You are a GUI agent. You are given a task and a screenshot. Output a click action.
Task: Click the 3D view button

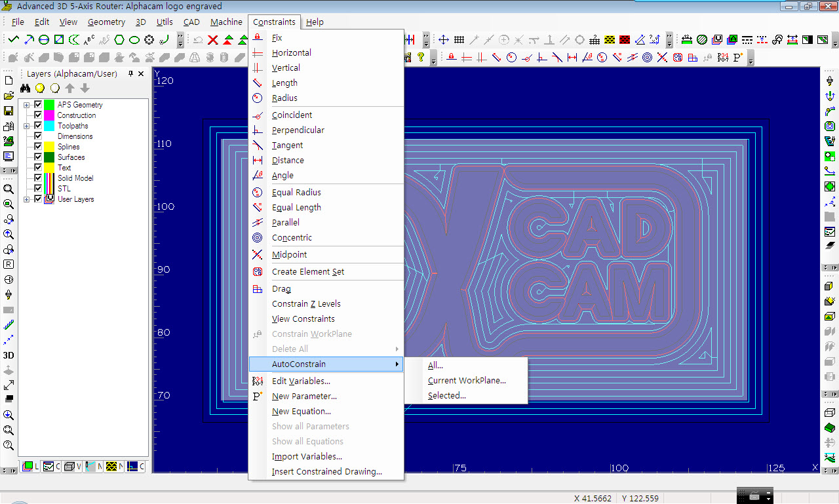(9, 355)
